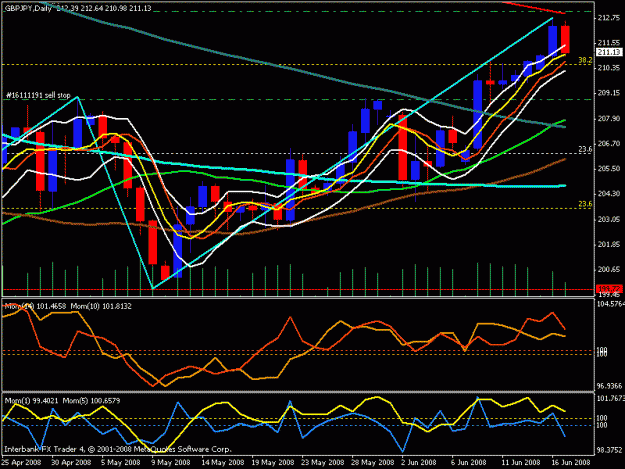The height and width of the screenshot is (469, 625).
Task: Click the yellow 38.2 Fibonacci level label
Action: coord(585,60)
